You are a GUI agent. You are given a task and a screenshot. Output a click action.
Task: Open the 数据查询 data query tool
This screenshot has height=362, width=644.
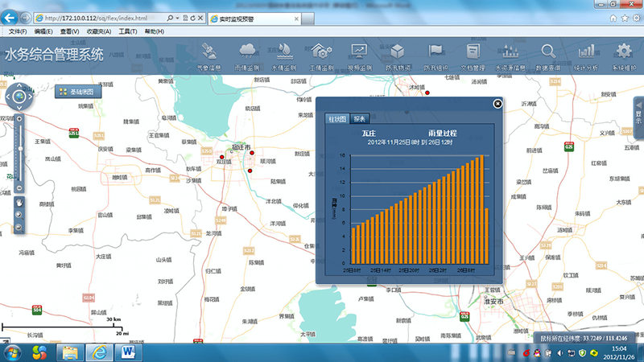[547, 56]
